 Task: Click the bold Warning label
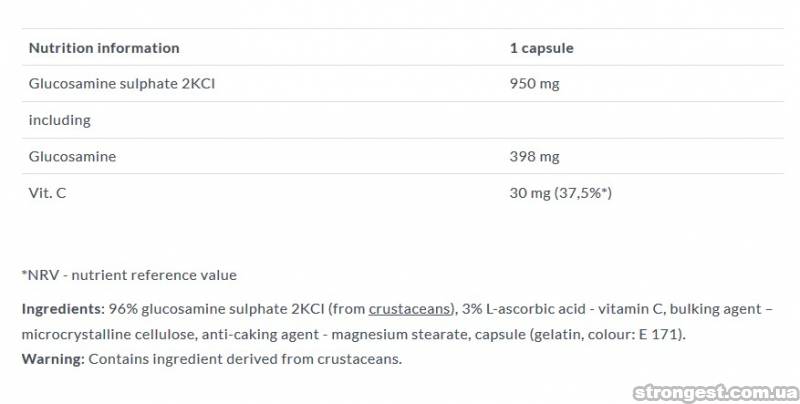click(x=53, y=359)
